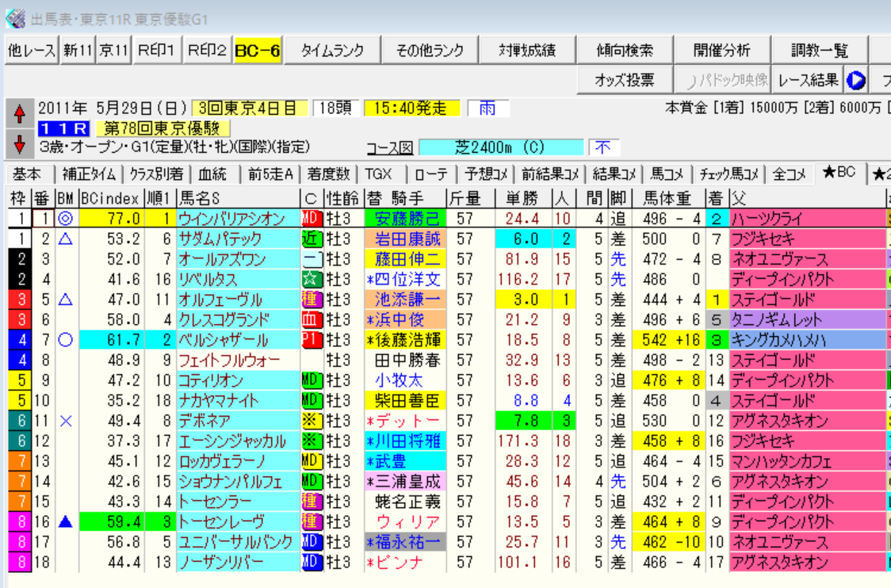
Task: Sort by the 単勝 odds column header
Action: [x=520, y=198]
